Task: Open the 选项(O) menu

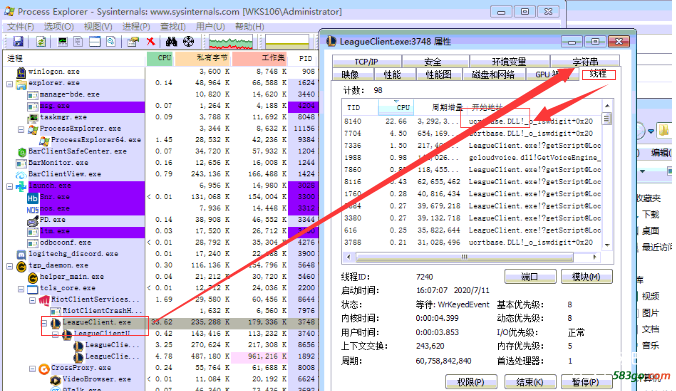Action: [x=59, y=26]
